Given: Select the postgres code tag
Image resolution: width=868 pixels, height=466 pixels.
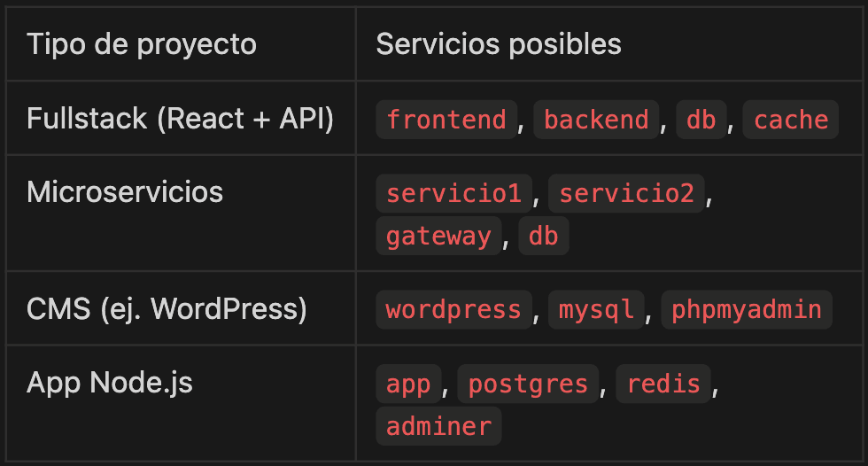Looking at the screenshot, I should [528, 384].
